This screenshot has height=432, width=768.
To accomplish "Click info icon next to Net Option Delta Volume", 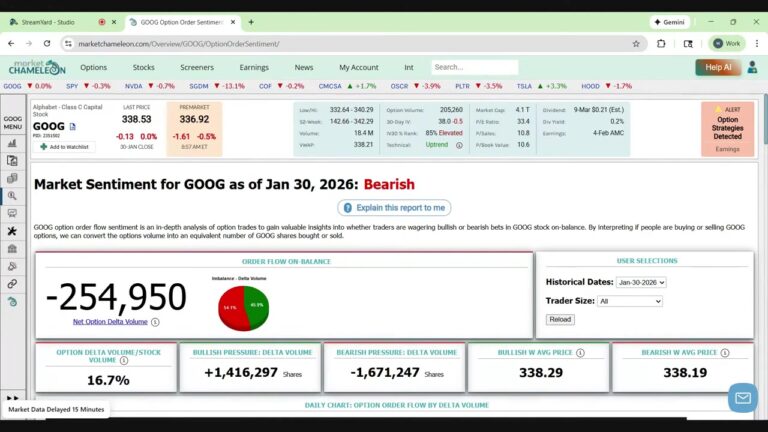I will coord(155,322).
